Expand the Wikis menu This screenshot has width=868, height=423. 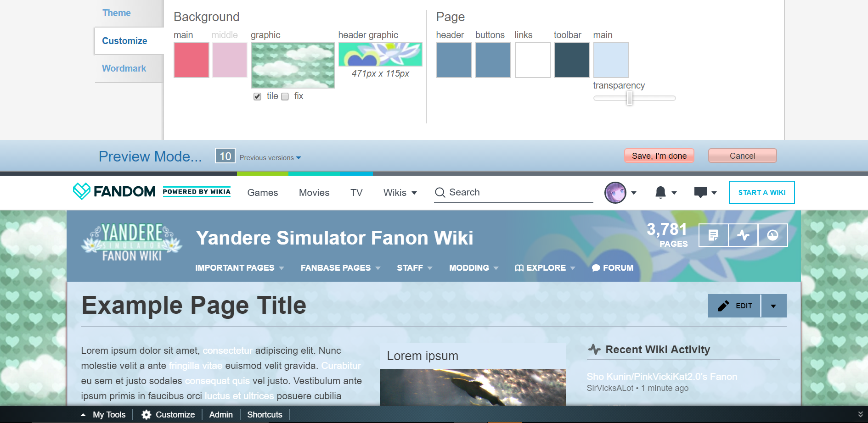pyautogui.click(x=400, y=193)
